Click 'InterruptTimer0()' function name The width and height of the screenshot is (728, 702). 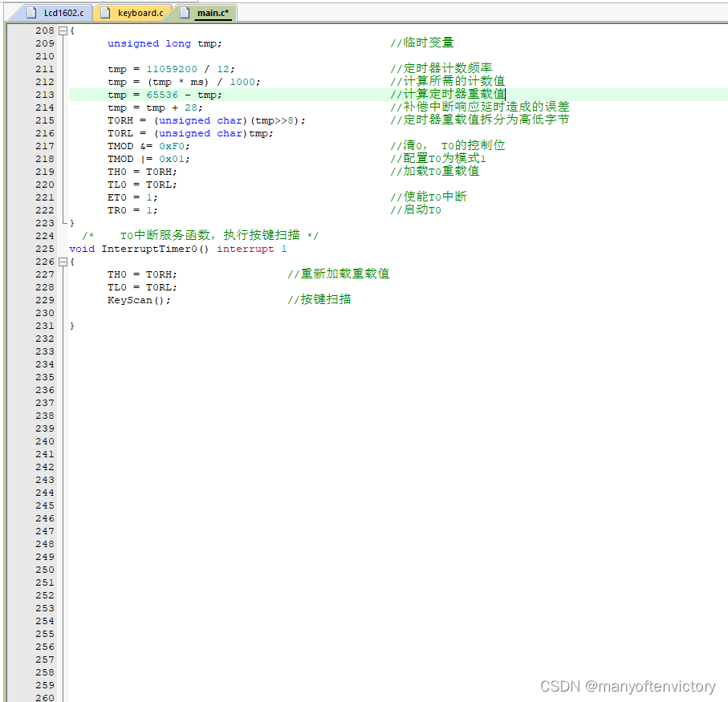click(x=155, y=250)
